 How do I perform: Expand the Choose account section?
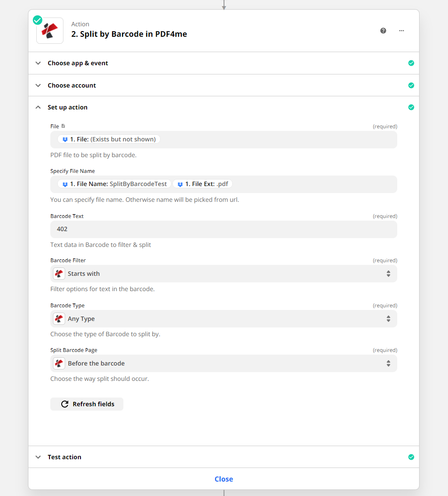click(x=72, y=85)
